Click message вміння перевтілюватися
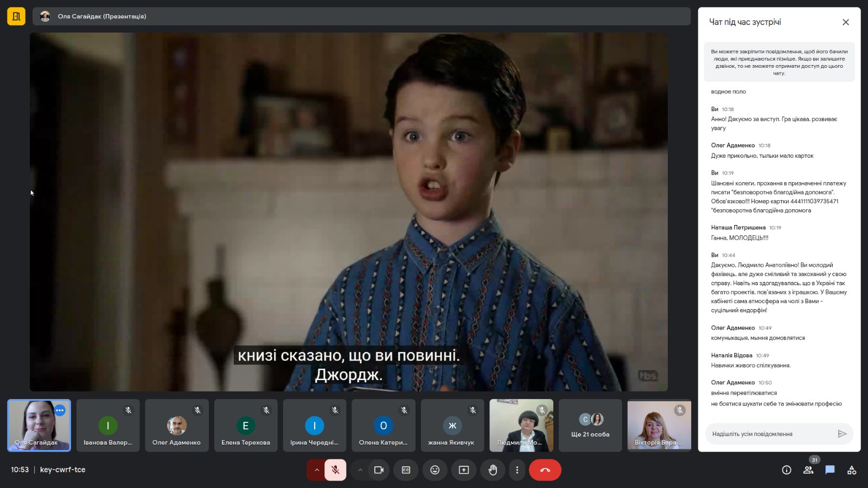Image resolution: width=868 pixels, height=488 pixels. [x=744, y=393]
